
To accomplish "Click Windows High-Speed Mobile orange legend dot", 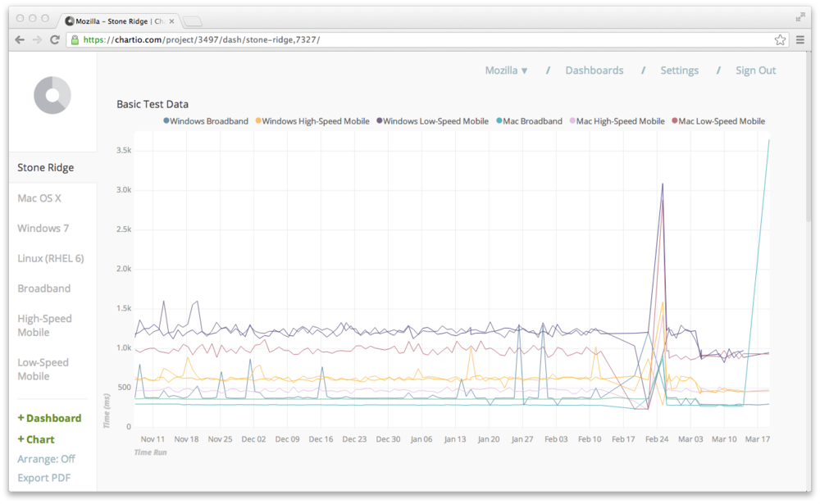I will click(x=259, y=121).
